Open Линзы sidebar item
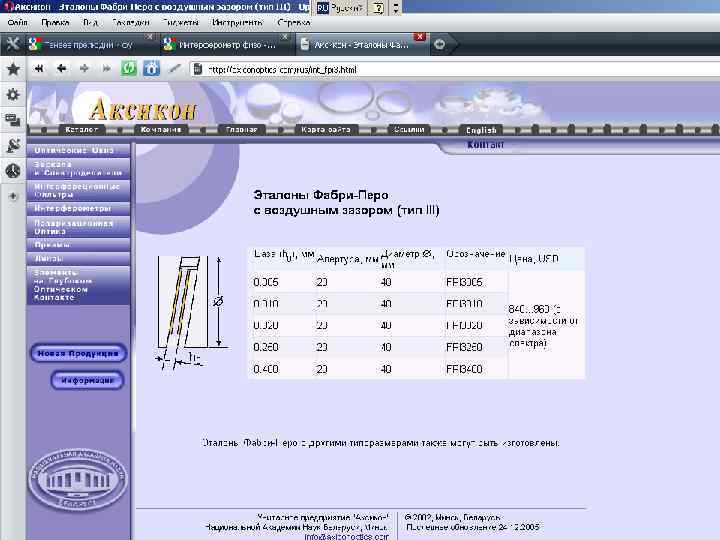This screenshot has height=540, width=720. point(78,259)
